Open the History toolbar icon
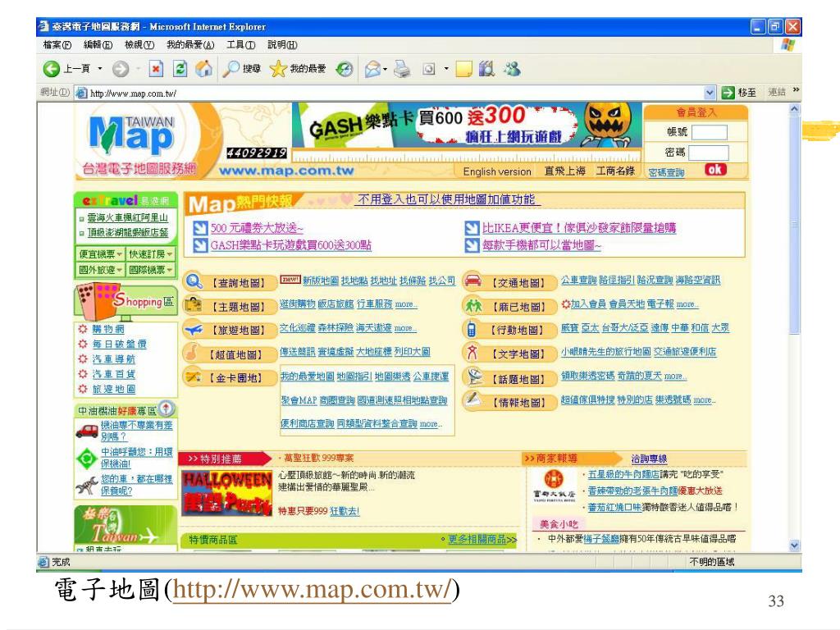 [x=345, y=69]
